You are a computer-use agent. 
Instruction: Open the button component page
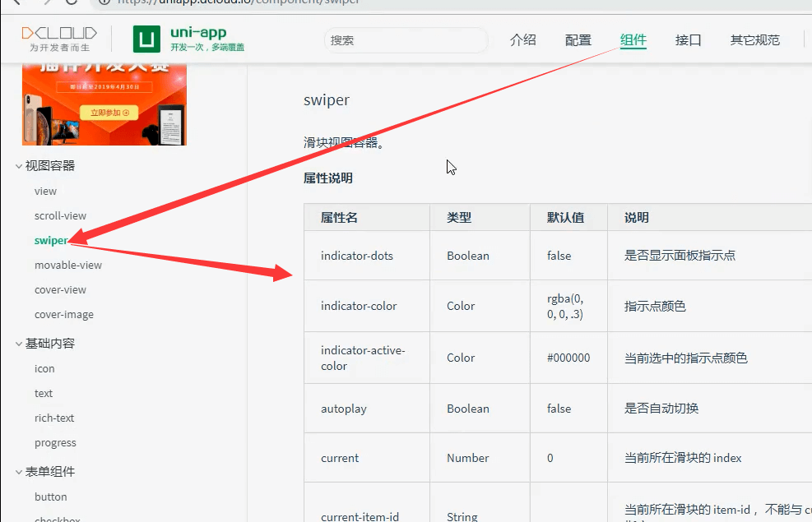click(x=51, y=497)
